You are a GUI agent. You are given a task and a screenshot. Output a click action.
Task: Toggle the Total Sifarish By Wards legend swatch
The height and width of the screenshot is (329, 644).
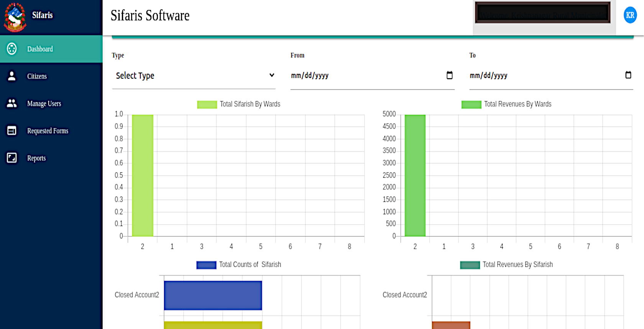[207, 104]
